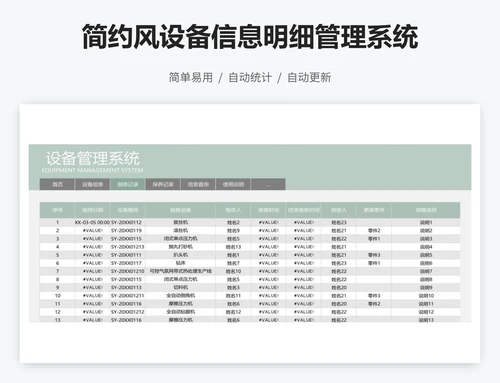Select fault description 说明1
Image resolution: width=500 pixels, height=383 pixels.
[426, 222]
